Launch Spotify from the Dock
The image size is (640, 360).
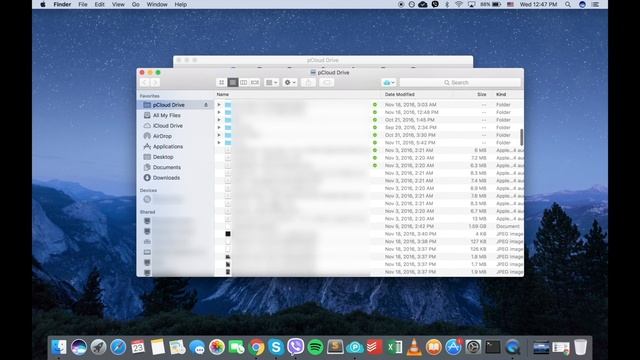click(x=315, y=347)
